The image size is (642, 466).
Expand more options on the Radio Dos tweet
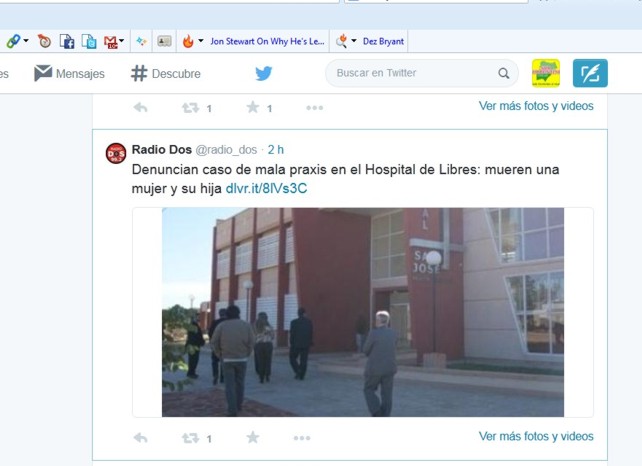click(302, 437)
